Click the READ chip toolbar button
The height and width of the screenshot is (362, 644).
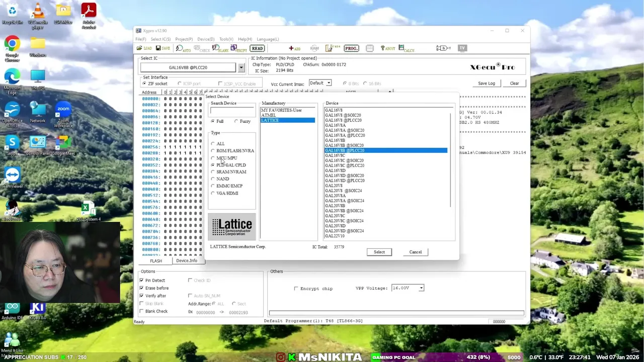258,48
